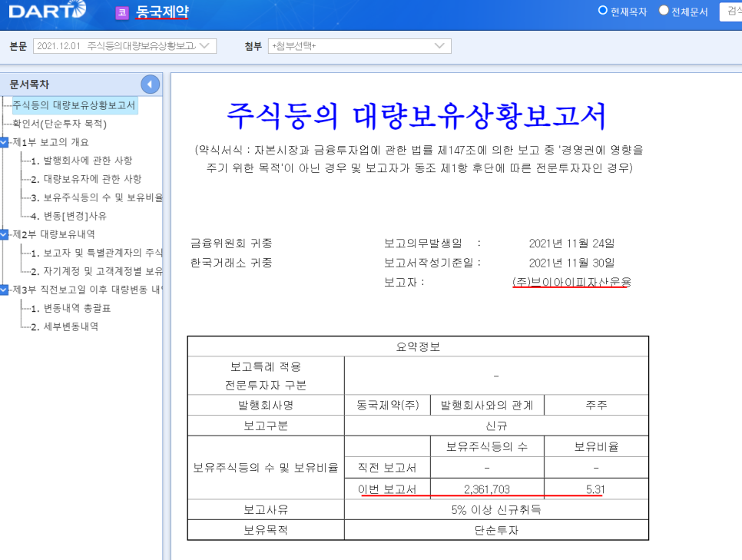
Task: Click date 2021년 11월 30일
Action: (x=571, y=263)
